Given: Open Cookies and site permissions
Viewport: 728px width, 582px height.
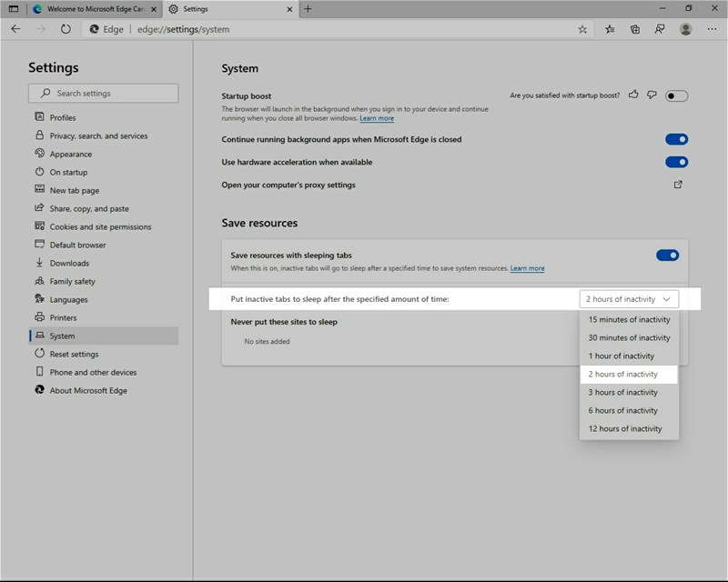Looking at the screenshot, I should coord(103,226).
